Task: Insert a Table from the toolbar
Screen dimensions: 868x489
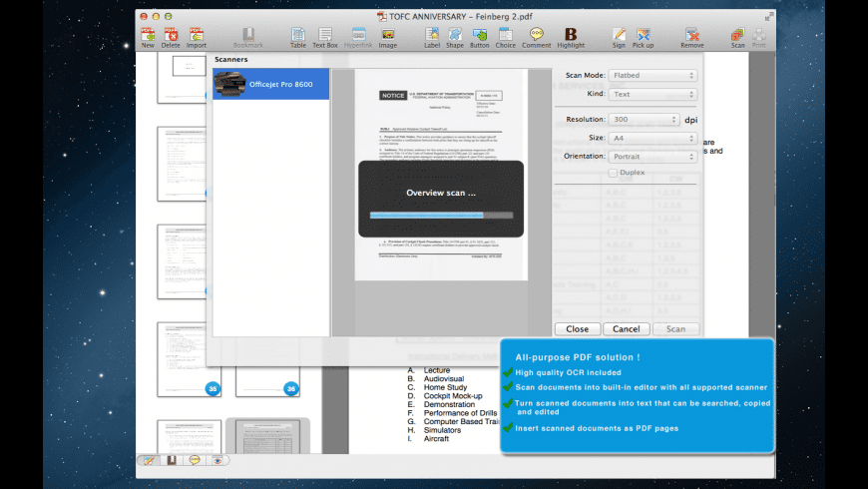Action: coord(298,38)
